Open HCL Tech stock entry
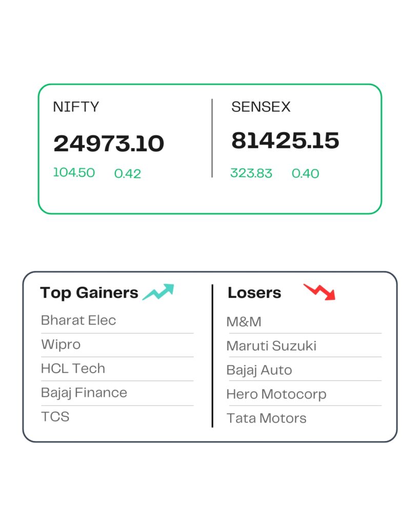 coord(73,368)
